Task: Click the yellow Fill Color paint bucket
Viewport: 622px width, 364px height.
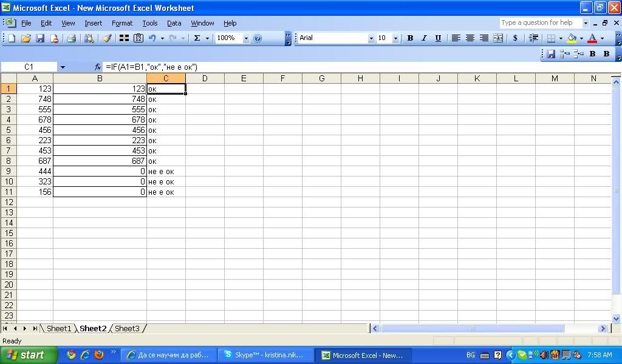Action: pos(572,38)
